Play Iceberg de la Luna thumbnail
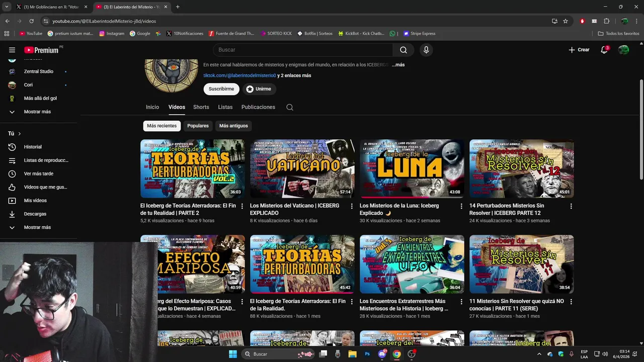Screen dimensions: 644x362 [412, 168]
